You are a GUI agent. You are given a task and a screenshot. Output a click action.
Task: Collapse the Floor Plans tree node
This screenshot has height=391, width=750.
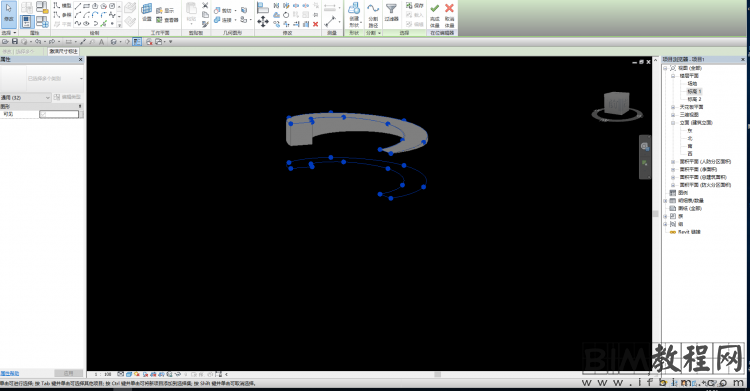(673, 76)
